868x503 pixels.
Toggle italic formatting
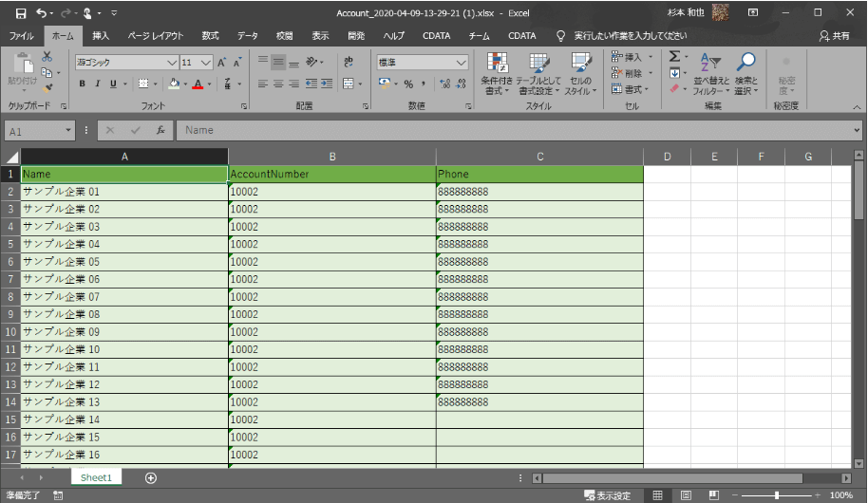(x=98, y=84)
